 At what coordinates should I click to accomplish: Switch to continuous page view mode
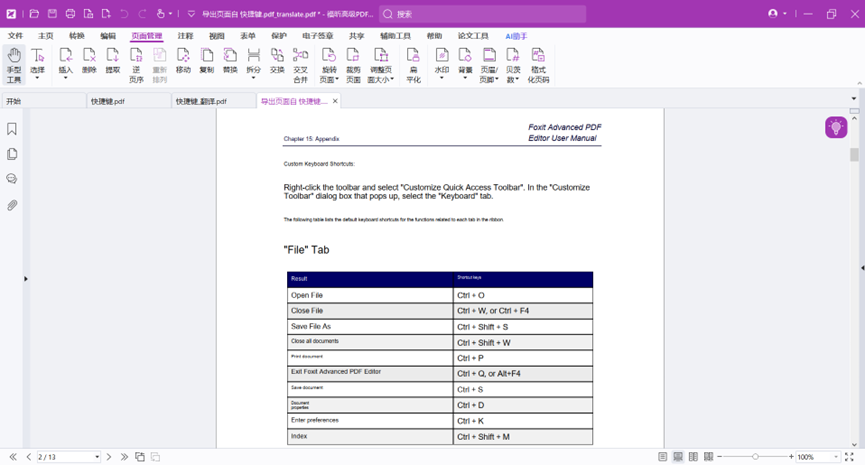click(678, 457)
